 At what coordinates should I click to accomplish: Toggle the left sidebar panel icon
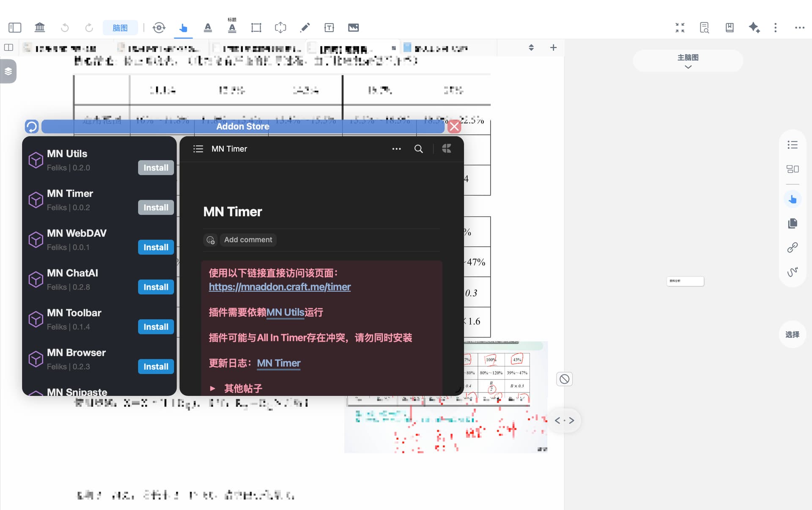pyautogui.click(x=15, y=27)
